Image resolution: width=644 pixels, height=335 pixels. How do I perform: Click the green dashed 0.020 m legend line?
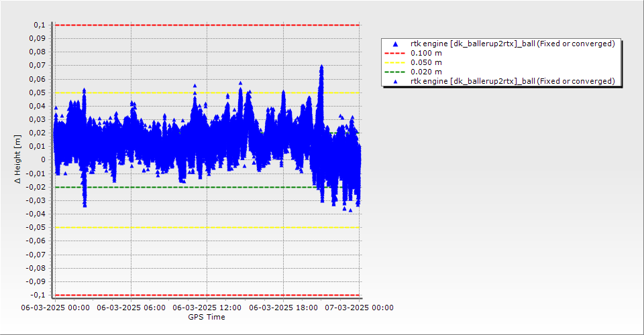[394, 72]
